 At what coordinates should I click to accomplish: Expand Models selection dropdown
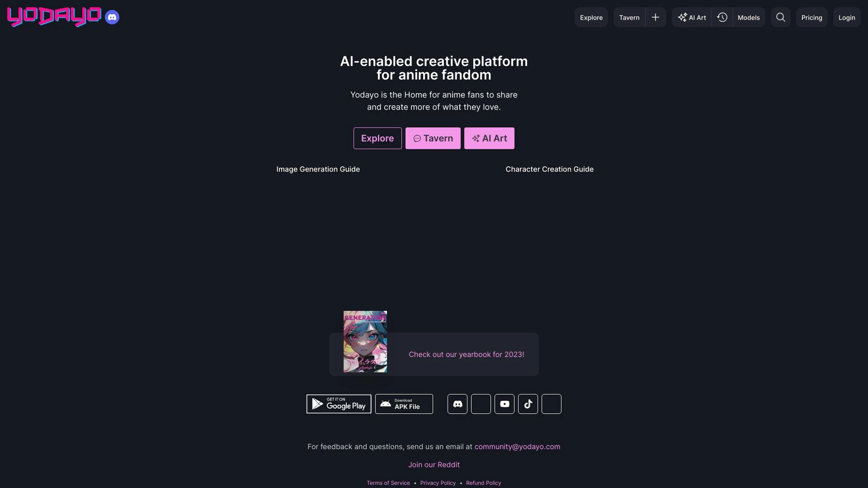click(x=749, y=17)
